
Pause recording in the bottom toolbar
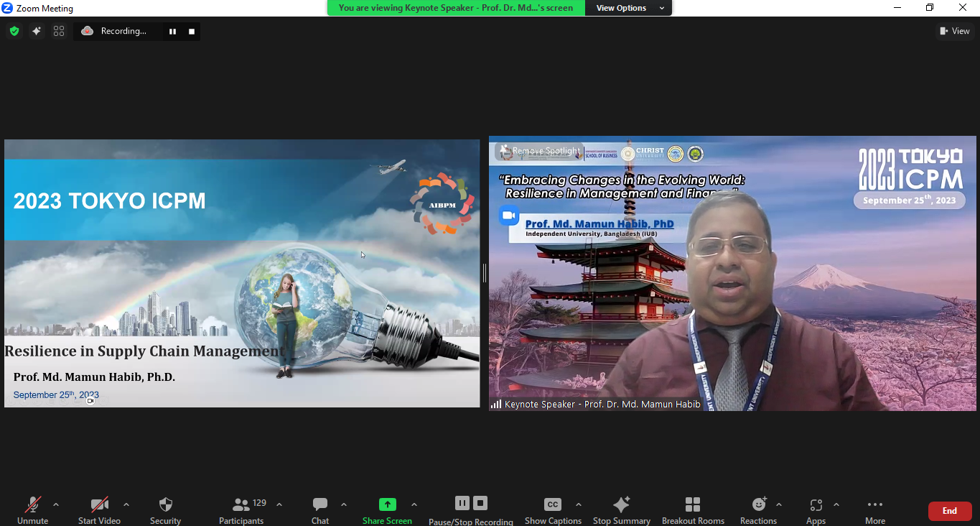[x=462, y=503]
